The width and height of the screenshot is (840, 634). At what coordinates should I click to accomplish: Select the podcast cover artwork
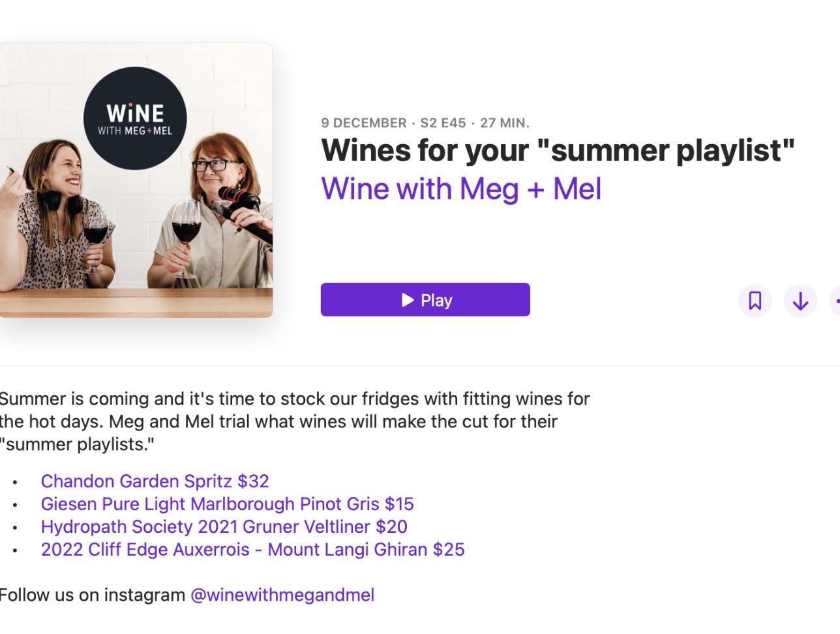click(x=136, y=180)
